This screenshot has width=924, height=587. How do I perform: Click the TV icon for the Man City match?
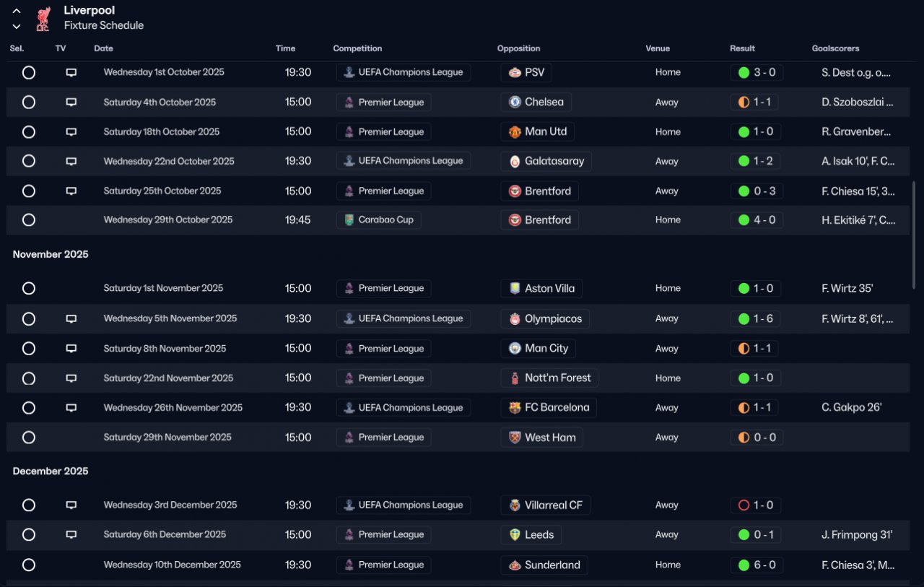pyautogui.click(x=71, y=349)
